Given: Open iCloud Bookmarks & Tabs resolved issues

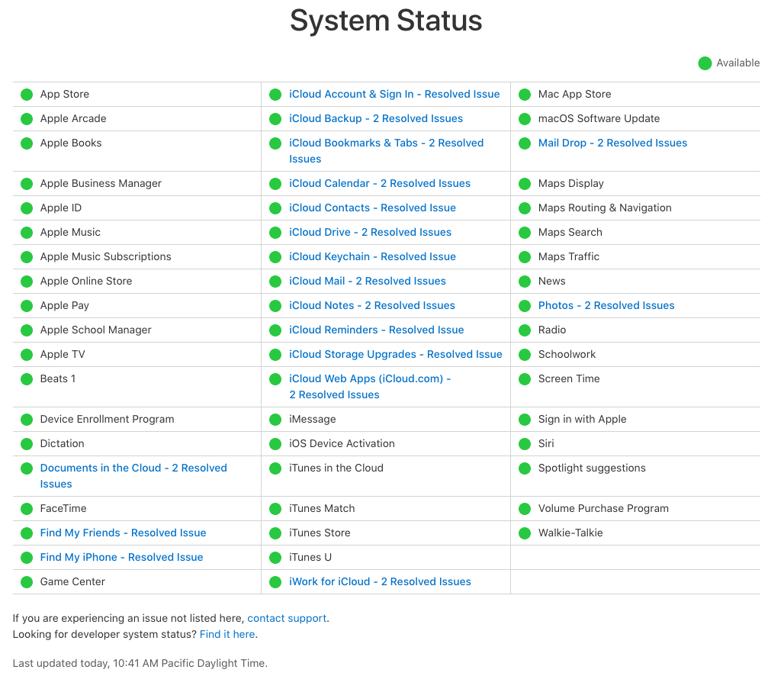Looking at the screenshot, I should [x=386, y=150].
